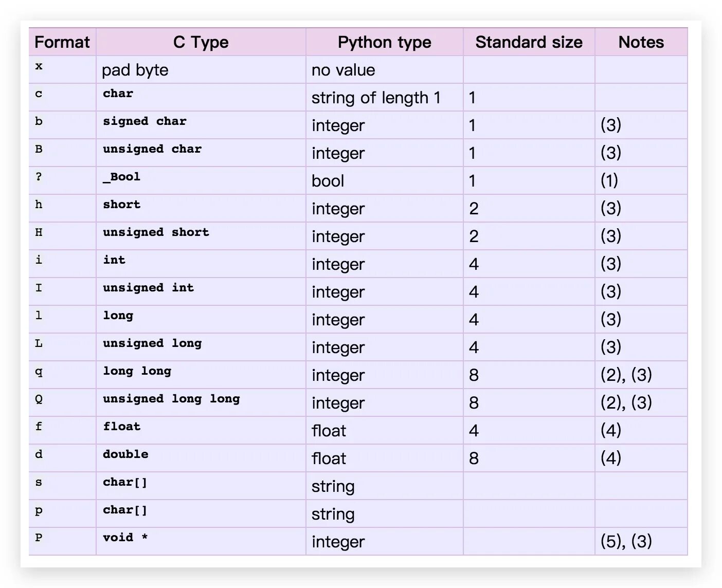Click the Notes column header
722x588 pixels.
[641, 42]
